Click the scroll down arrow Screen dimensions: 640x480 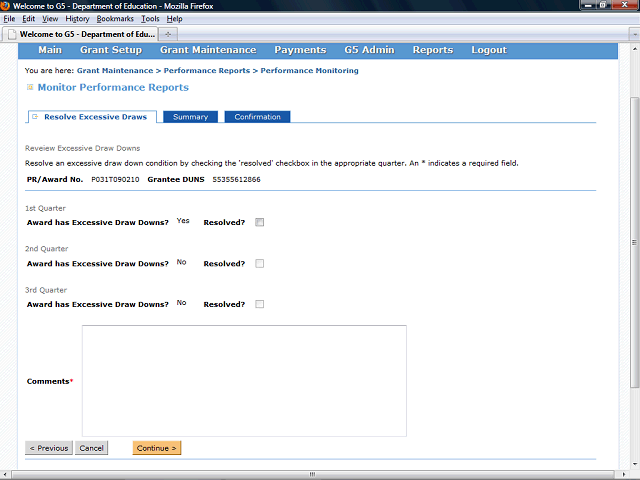[x=634, y=464]
